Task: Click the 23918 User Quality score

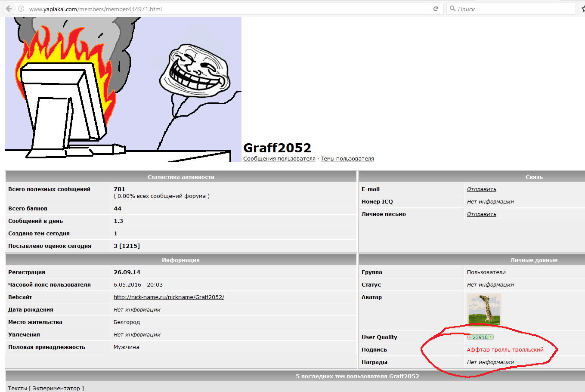Action: [x=480, y=337]
